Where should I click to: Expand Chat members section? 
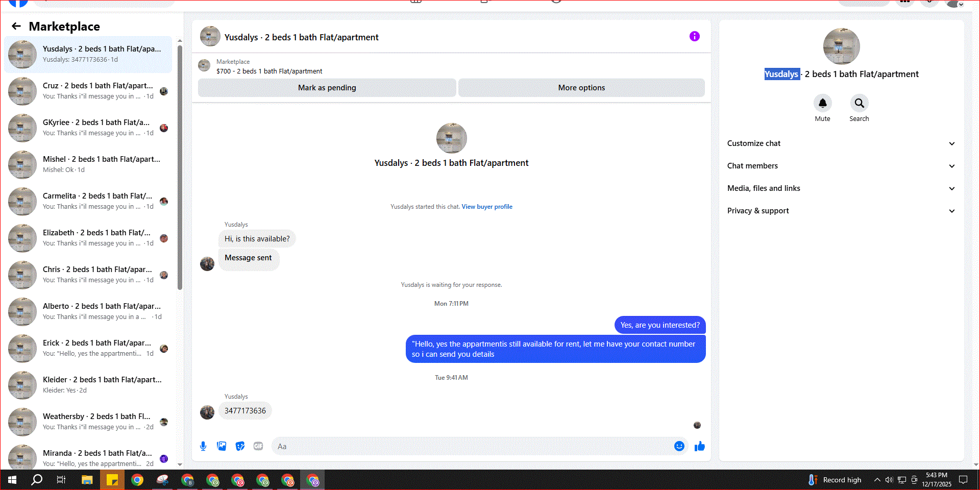click(841, 166)
